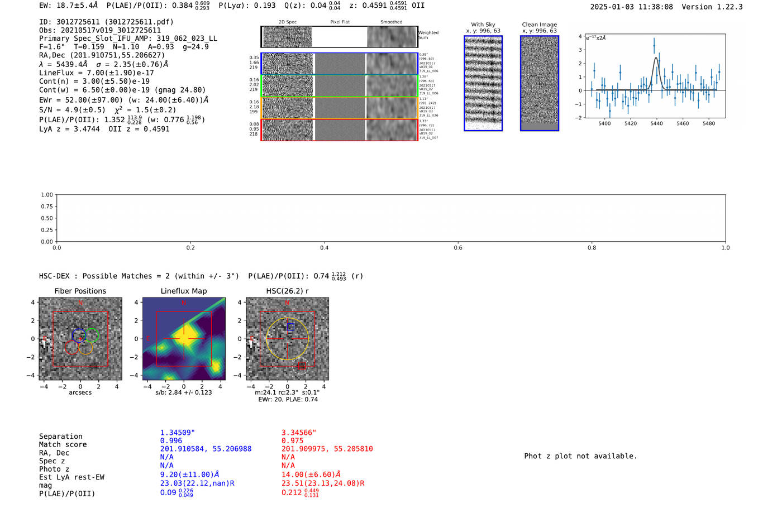Select the blue-bordered fiber spectrum row
The height and width of the screenshot is (532, 782).
(x=340, y=64)
